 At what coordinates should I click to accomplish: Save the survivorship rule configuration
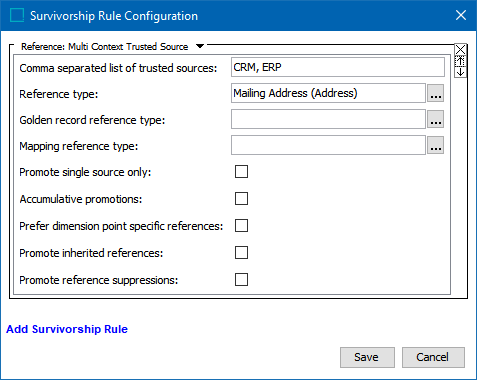(367, 357)
